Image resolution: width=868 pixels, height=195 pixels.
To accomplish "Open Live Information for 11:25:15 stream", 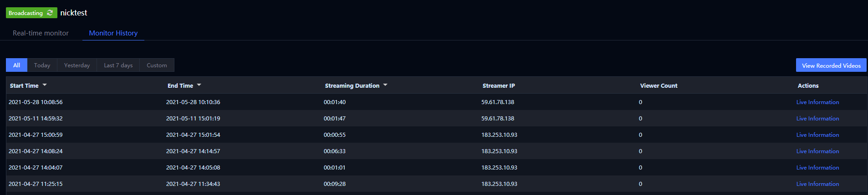I will [x=817, y=184].
